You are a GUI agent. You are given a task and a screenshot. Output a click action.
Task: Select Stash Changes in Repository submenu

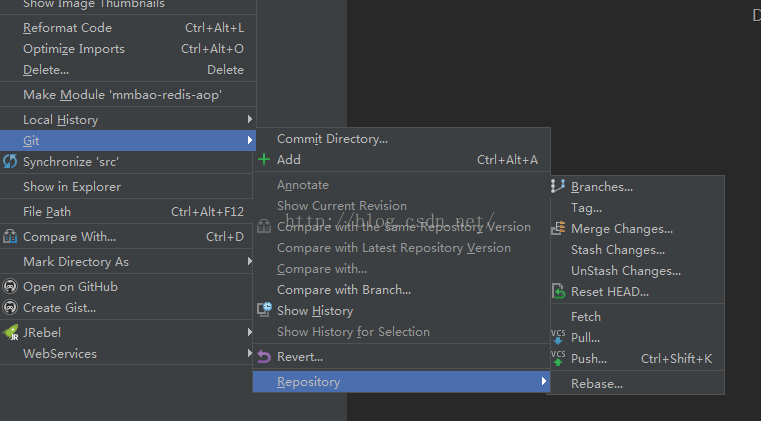(617, 250)
